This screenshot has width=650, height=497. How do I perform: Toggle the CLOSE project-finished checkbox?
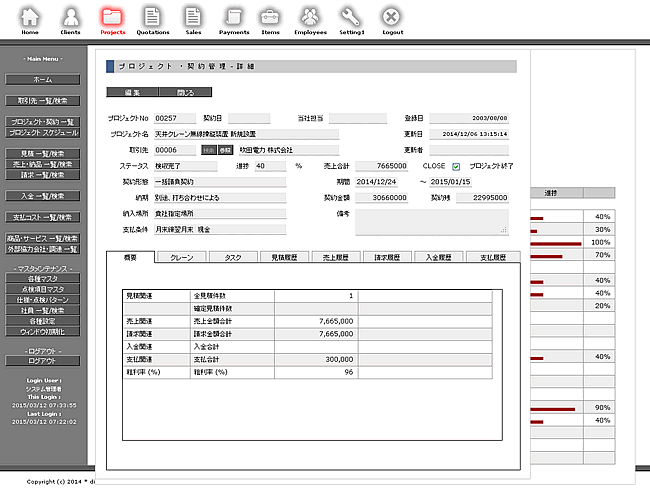[x=456, y=167]
